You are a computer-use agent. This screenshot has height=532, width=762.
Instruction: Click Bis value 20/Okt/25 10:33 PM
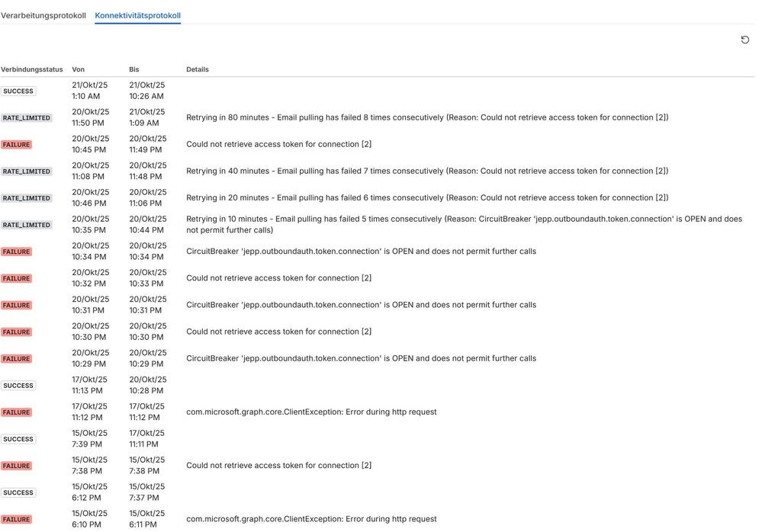148,278
